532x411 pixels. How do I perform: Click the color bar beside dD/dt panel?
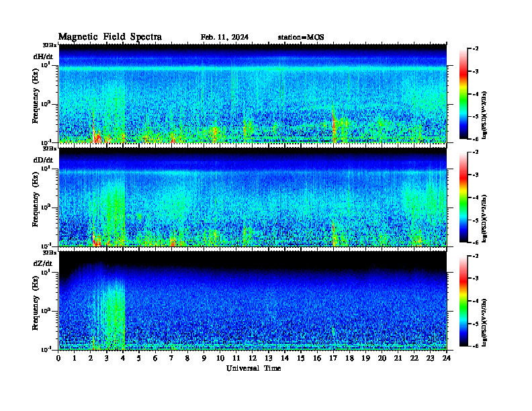tap(463, 197)
